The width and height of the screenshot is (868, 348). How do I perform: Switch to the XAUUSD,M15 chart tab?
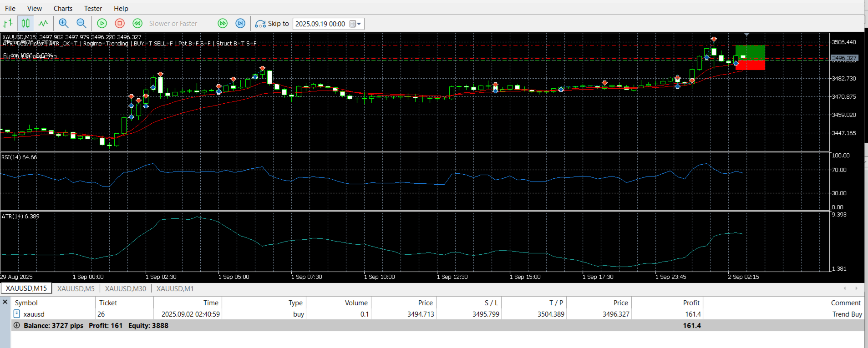pyautogui.click(x=26, y=288)
